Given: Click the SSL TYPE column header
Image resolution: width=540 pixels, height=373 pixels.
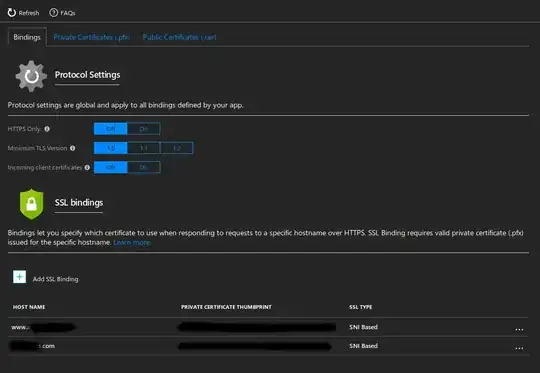Looking at the screenshot, I should point(361,307).
